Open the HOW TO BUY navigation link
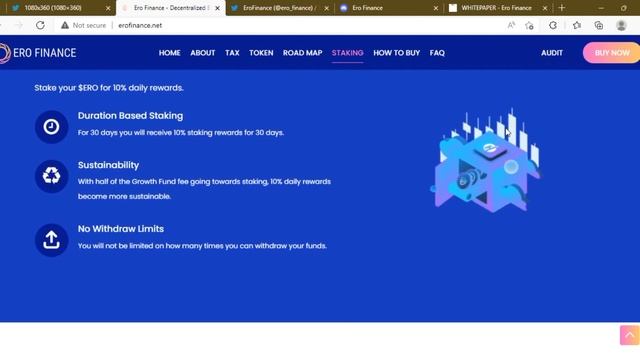 pyautogui.click(x=396, y=53)
